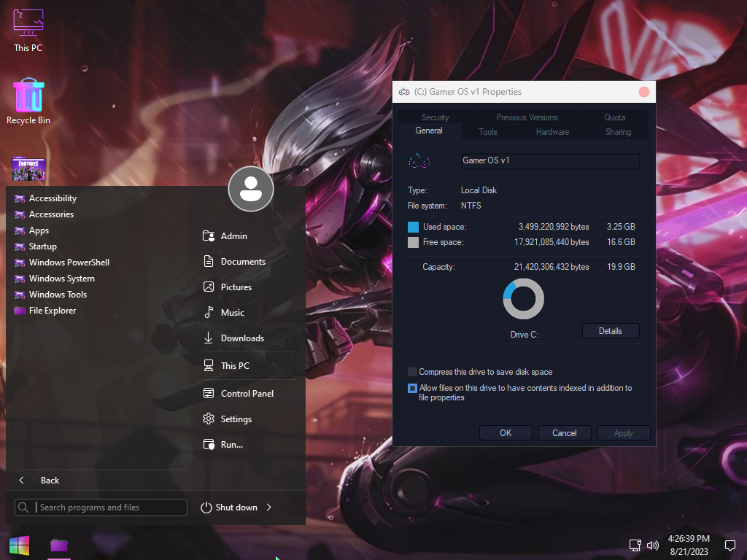
Task: Click the blue Used space color swatch
Action: pyautogui.click(x=413, y=227)
